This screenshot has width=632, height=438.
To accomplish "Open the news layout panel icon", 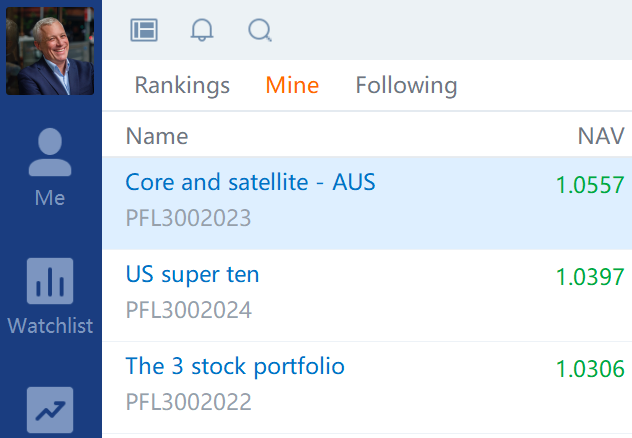I will pos(144,30).
